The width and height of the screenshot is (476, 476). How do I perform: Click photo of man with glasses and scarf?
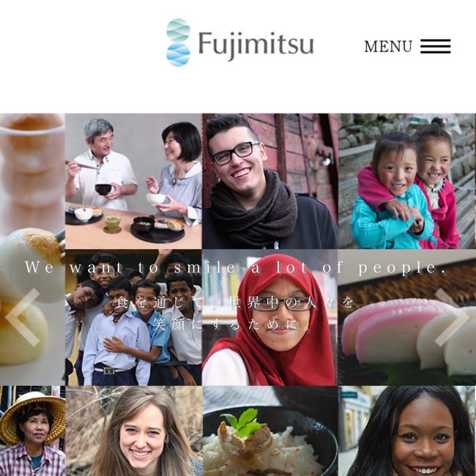click(x=270, y=181)
